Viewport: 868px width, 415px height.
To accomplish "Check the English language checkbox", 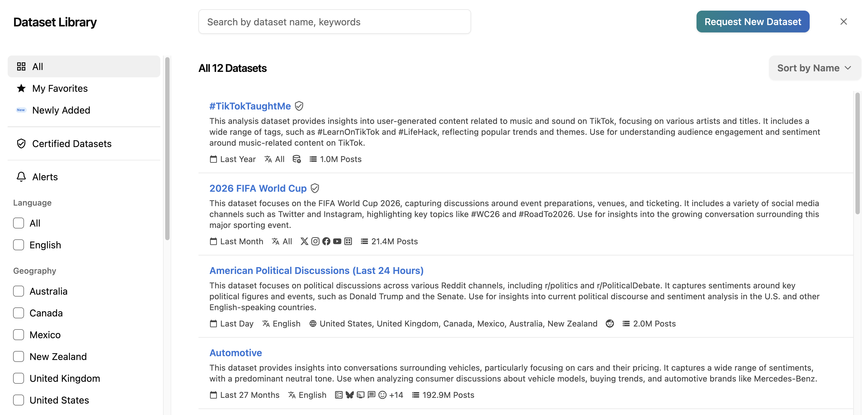I will coord(19,245).
